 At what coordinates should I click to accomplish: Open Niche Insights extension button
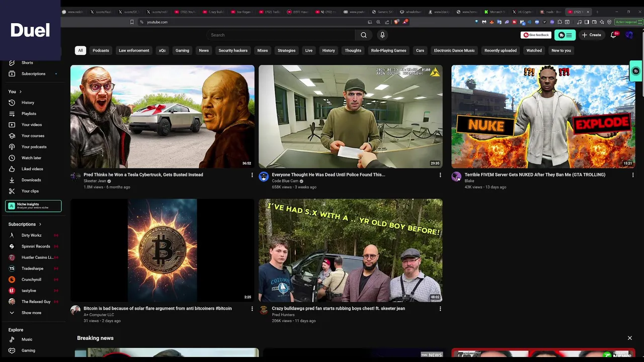point(33,206)
